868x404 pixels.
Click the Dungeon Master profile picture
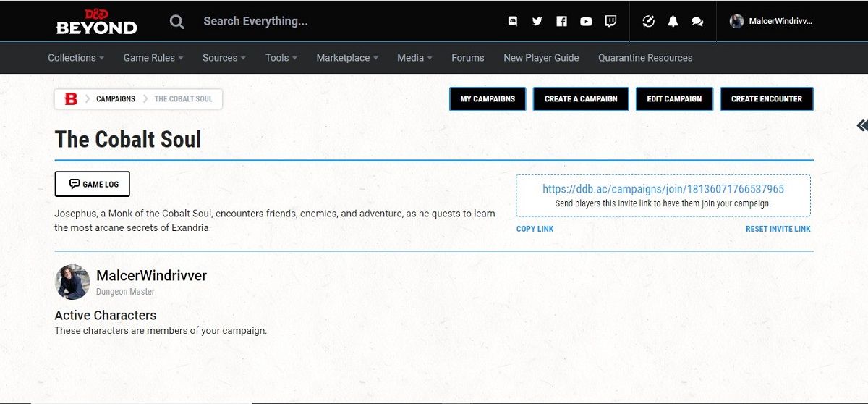click(72, 282)
